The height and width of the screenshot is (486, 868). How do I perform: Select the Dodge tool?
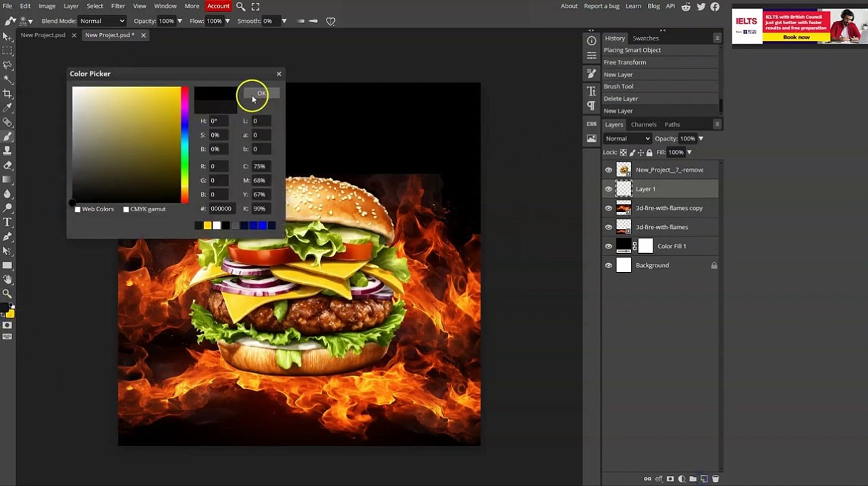point(7,208)
